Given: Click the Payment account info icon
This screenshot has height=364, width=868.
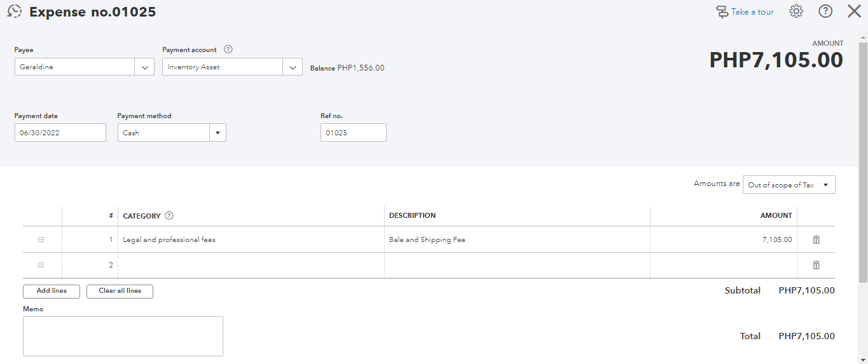Looking at the screenshot, I should pos(228,50).
